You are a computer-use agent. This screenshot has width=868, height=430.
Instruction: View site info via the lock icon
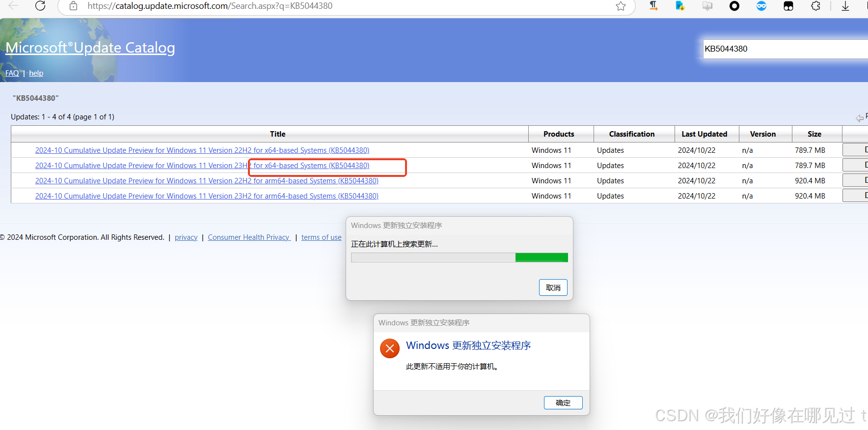pyautogui.click(x=73, y=6)
